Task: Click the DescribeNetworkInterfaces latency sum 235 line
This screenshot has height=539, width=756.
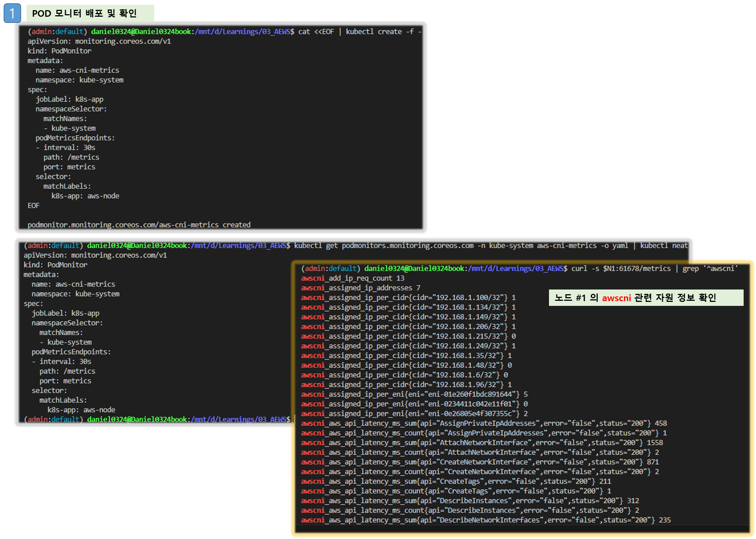Action: [x=485, y=520]
